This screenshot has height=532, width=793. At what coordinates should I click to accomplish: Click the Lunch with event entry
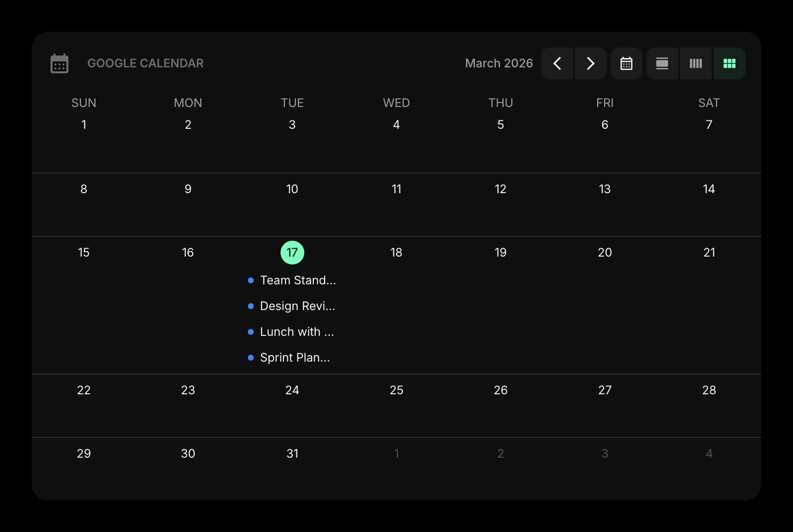(296, 331)
